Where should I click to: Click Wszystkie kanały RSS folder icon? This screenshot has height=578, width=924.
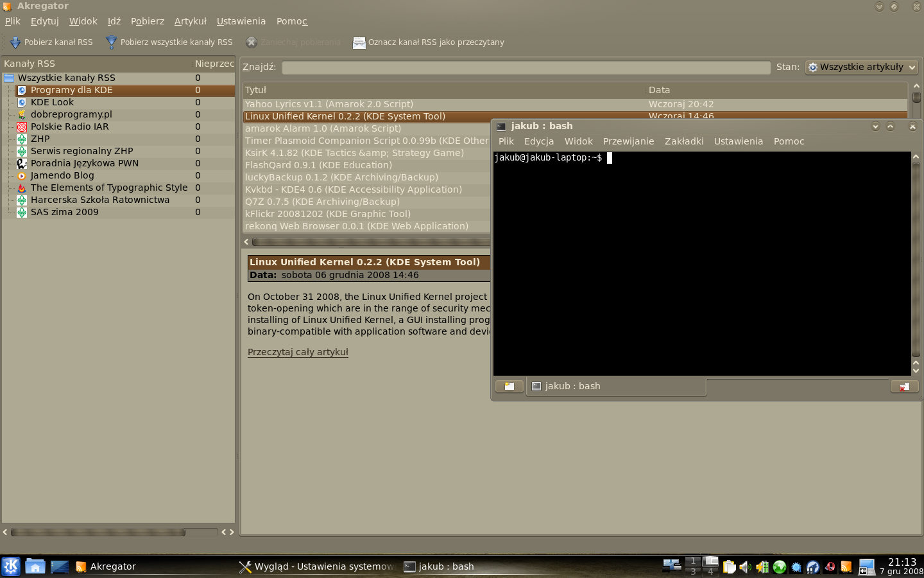pos(9,78)
